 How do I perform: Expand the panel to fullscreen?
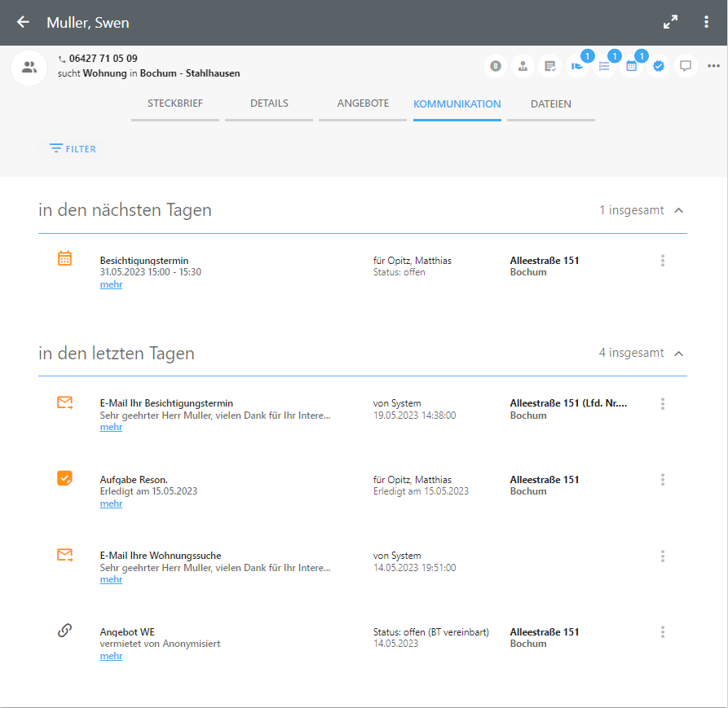click(670, 22)
